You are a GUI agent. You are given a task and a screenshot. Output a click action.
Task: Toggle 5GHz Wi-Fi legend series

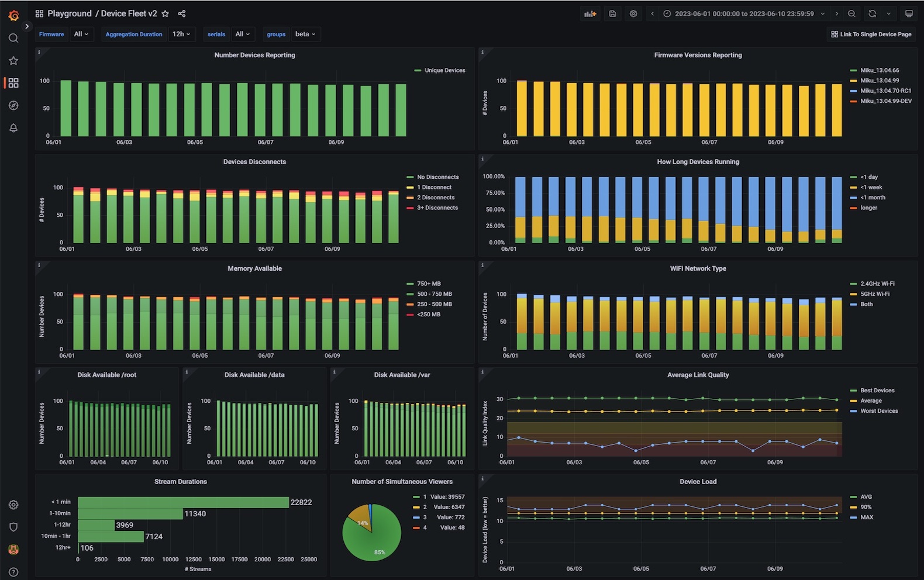[x=875, y=294]
